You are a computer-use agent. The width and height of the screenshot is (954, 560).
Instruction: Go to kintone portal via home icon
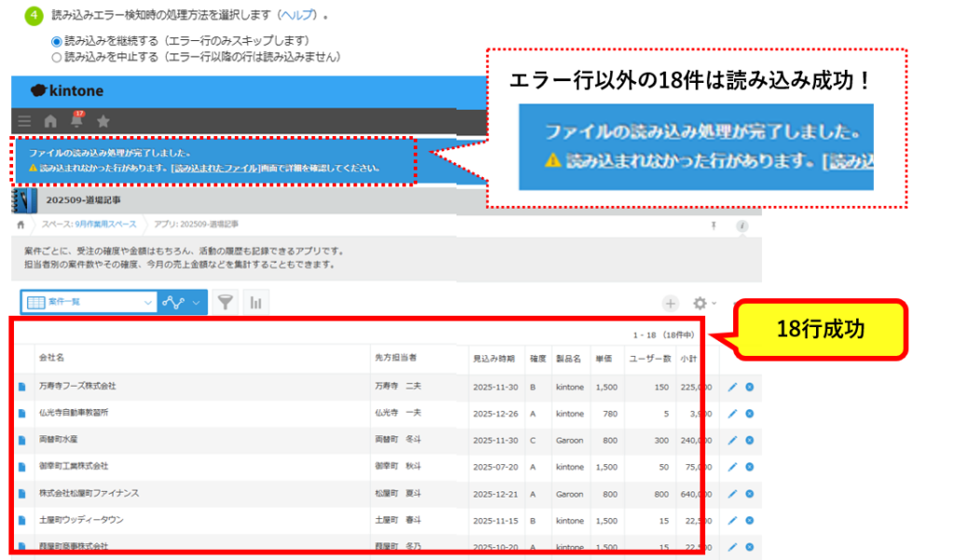point(50,121)
